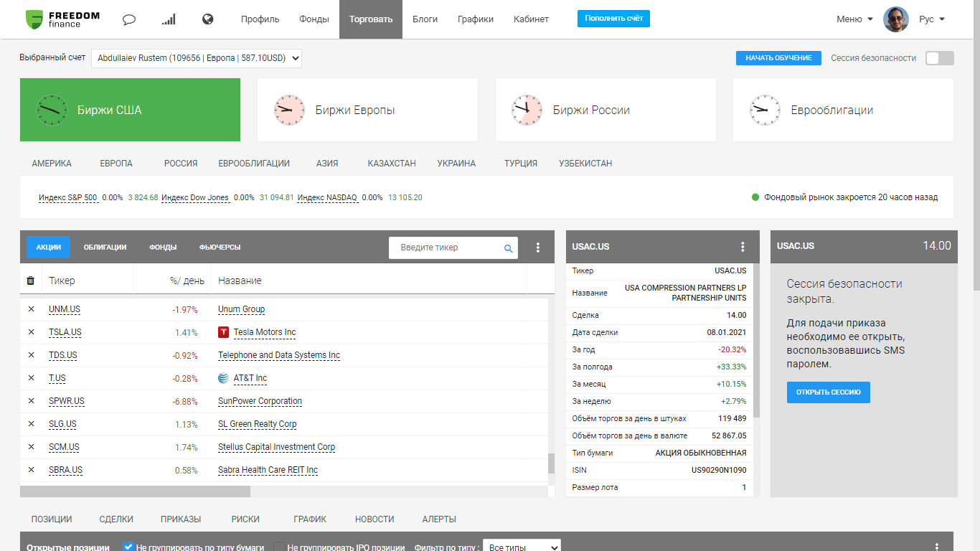980x551 pixels.
Task: Click the globe icon in header
Action: tap(208, 19)
